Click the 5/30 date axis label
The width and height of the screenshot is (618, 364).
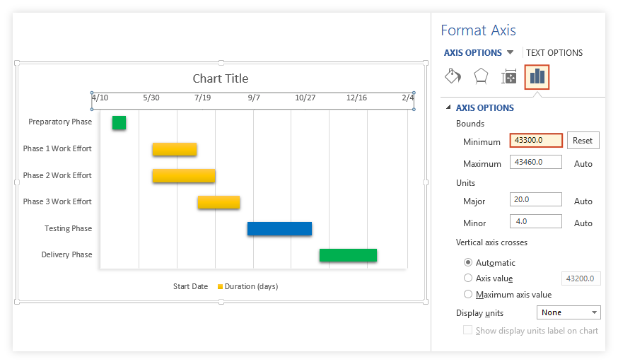[151, 98]
